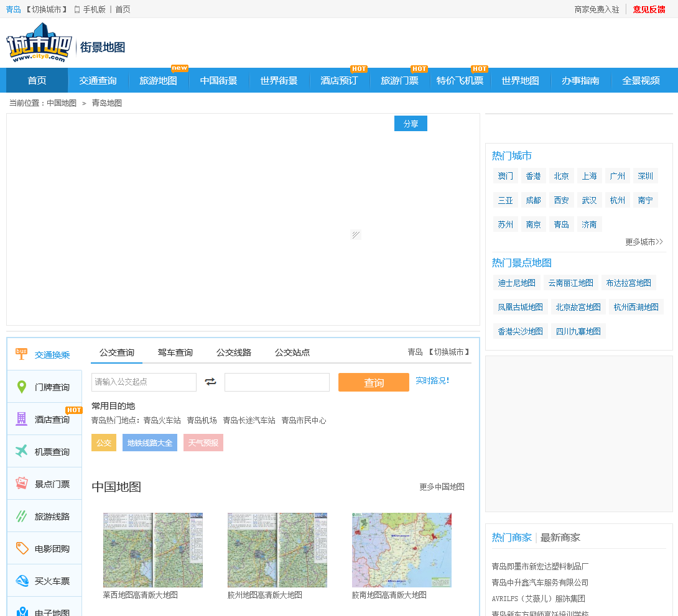
Task: Click the yellow 公交 button
Action: 104,443
